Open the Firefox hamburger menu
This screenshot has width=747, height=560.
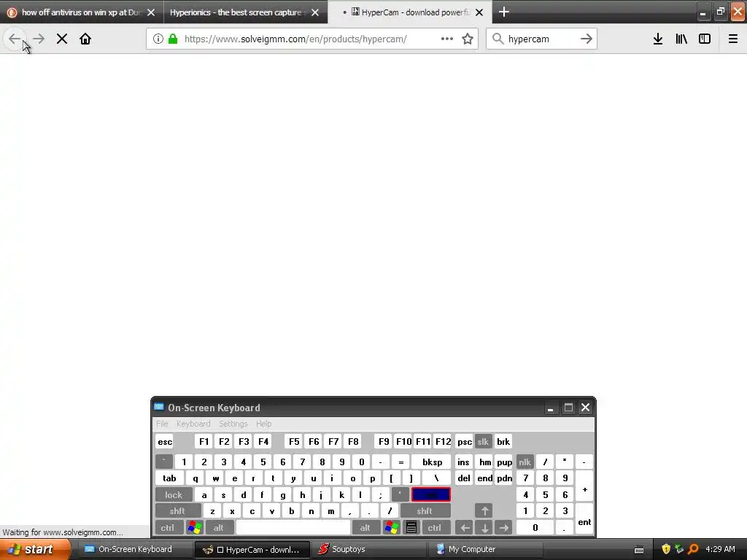pyautogui.click(x=733, y=39)
